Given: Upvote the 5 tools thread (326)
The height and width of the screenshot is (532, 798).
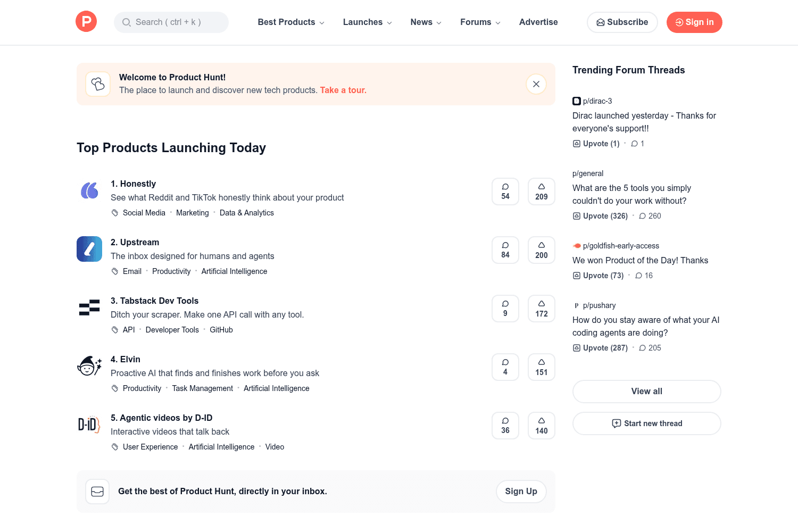Looking at the screenshot, I should click(x=600, y=216).
